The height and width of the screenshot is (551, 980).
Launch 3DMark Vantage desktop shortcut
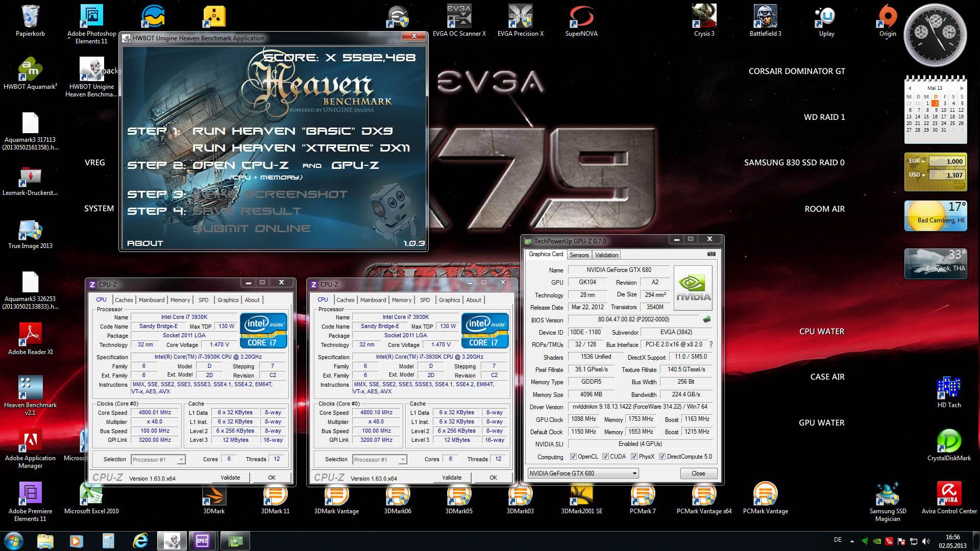tap(336, 499)
